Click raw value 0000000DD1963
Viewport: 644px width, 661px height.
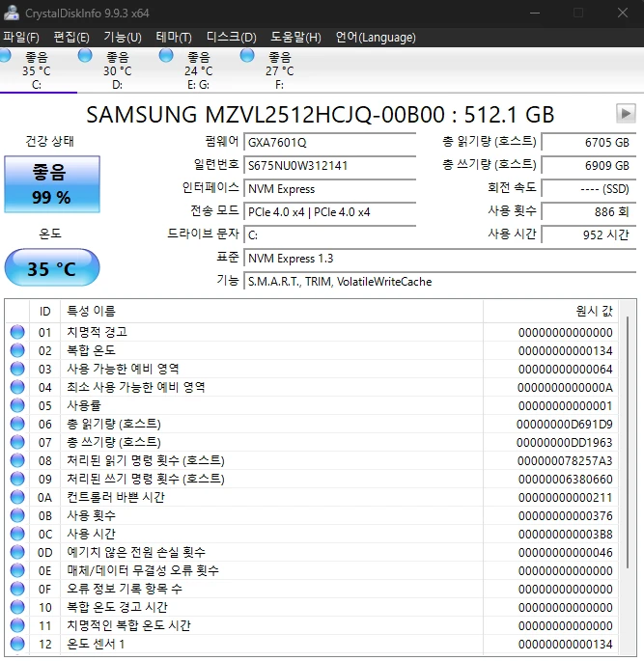tap(565, 442)
